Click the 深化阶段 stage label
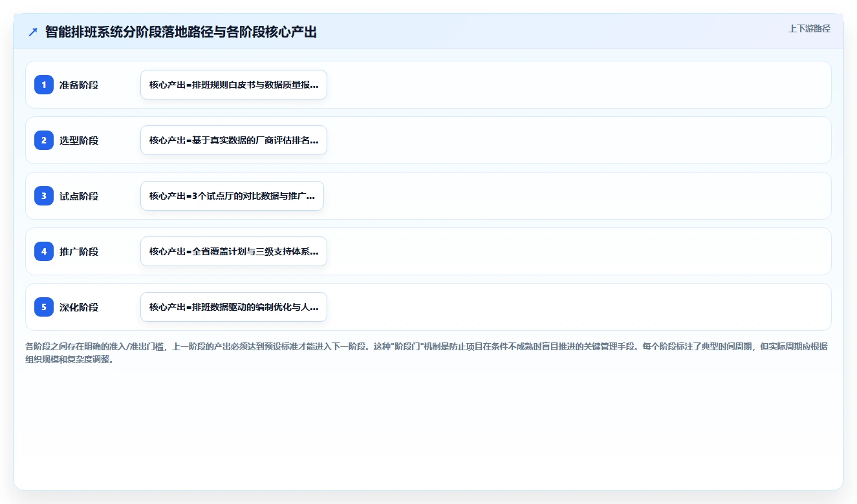This screenshot has height=504, width=857. tap(79, 307)
